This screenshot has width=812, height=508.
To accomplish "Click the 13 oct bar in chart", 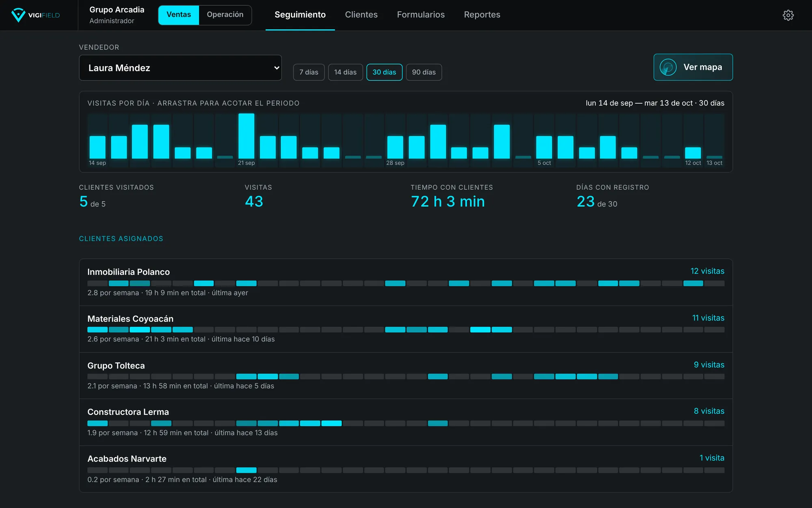I will click(x=714, y=157).
